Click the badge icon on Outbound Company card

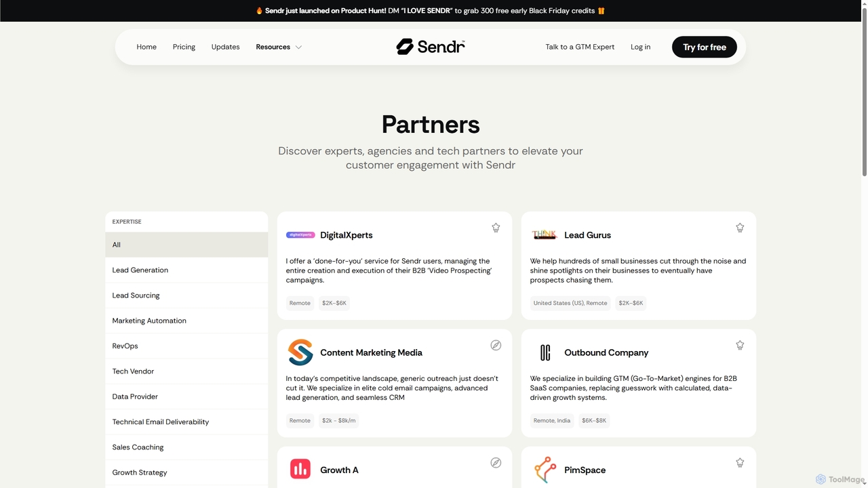[740, 345]
